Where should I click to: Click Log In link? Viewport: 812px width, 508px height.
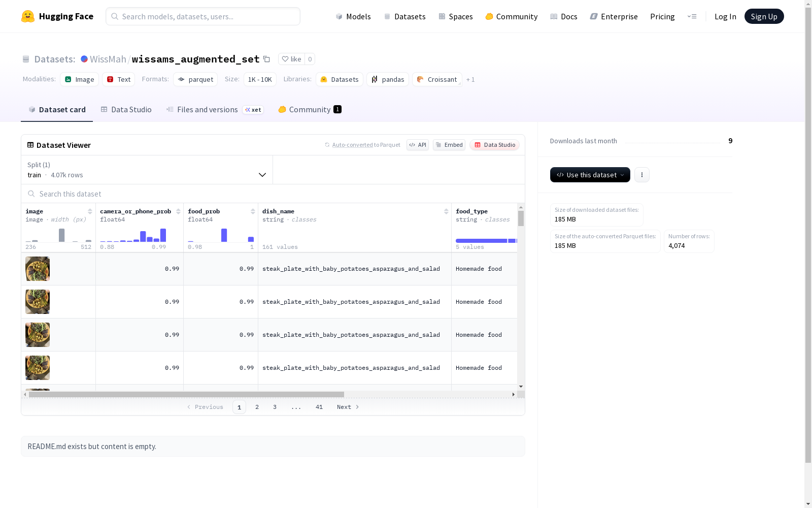point(725,16)
